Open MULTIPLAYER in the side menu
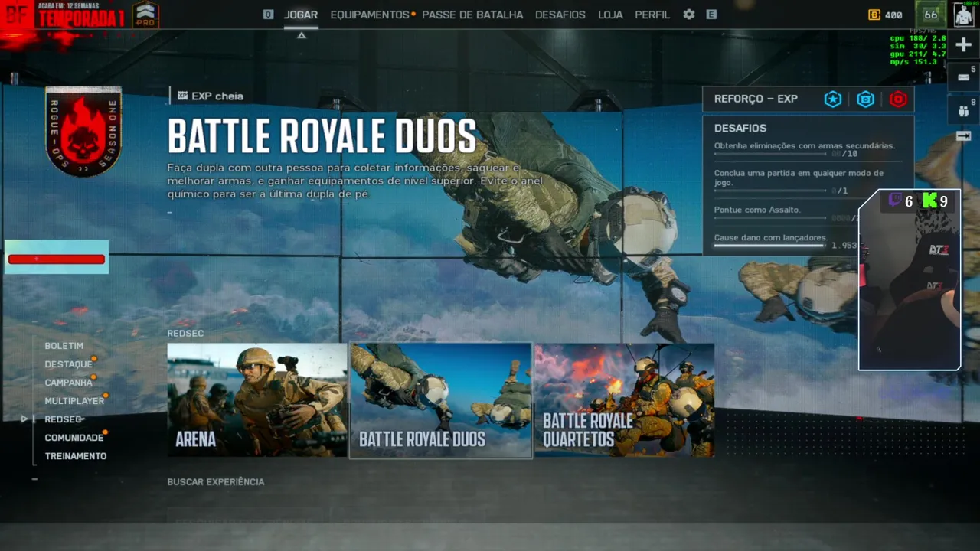Screen dimensions: 980x551 (x=74, y=401)
